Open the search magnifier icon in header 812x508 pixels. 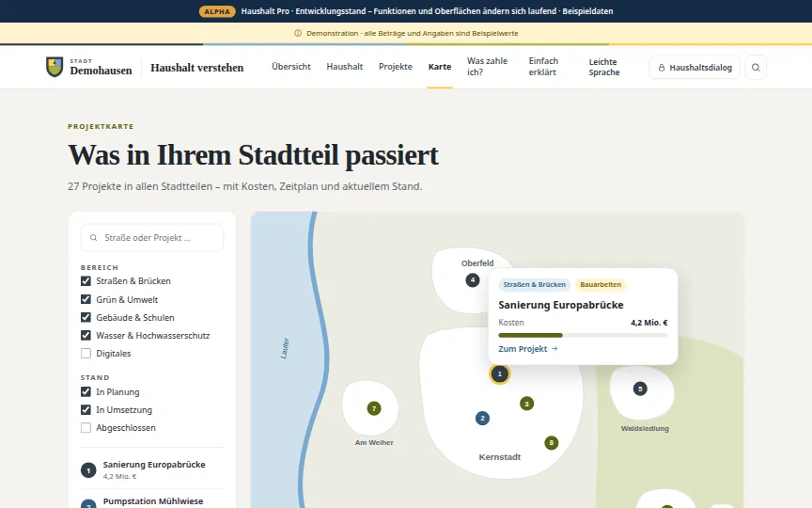click(756, 68)
